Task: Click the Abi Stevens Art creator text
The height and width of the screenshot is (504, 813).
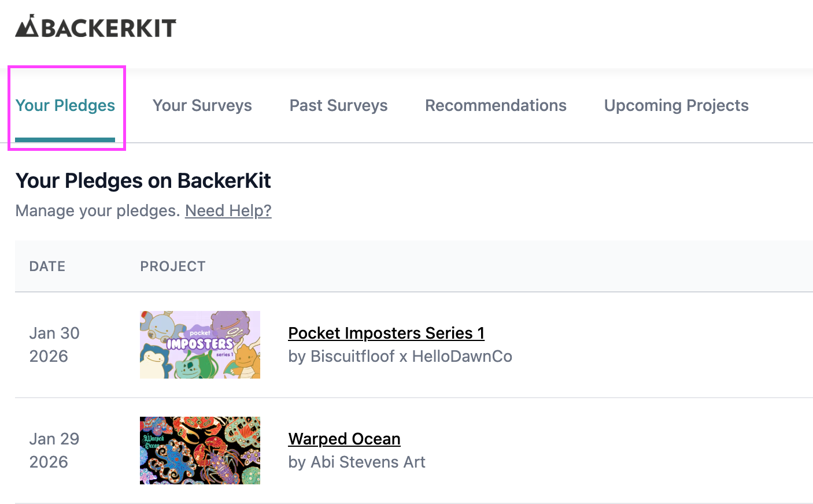Action: point(357,462)
